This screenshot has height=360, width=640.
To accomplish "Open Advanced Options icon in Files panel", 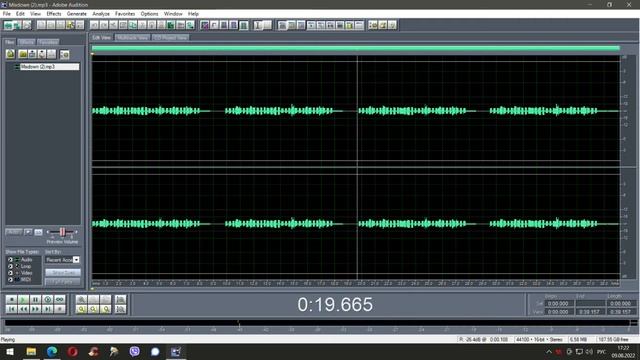I will (64, 54).
